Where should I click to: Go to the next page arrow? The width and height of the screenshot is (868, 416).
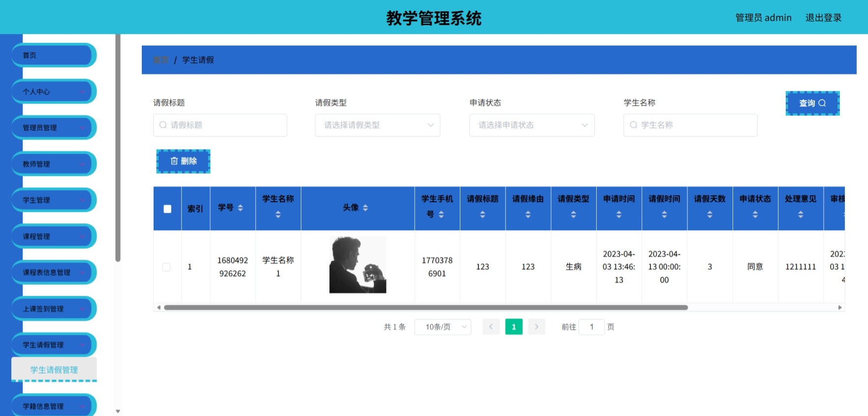tap(537, 327)
